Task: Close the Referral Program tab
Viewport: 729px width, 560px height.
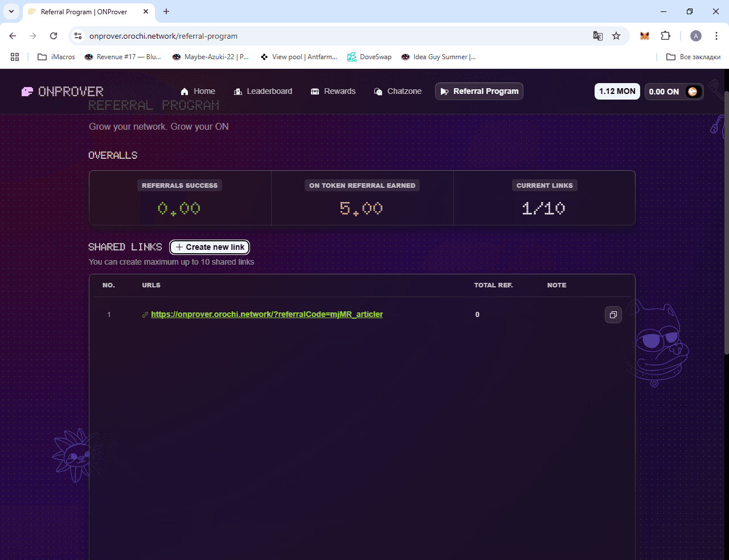Action: tap(146, 11)
